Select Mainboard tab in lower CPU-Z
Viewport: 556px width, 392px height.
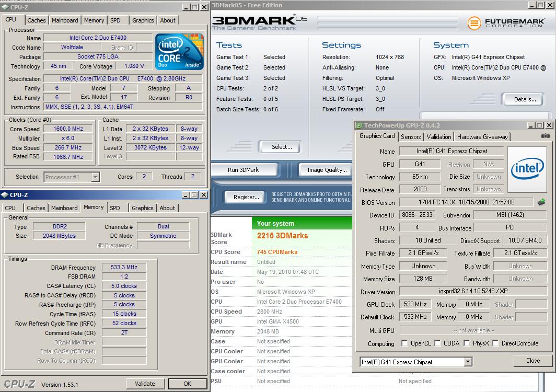click(x=64, y=208)
